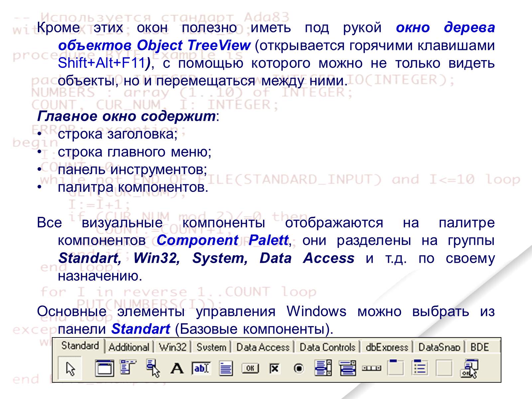Open the DataSnap palette tab

(439, 347)
